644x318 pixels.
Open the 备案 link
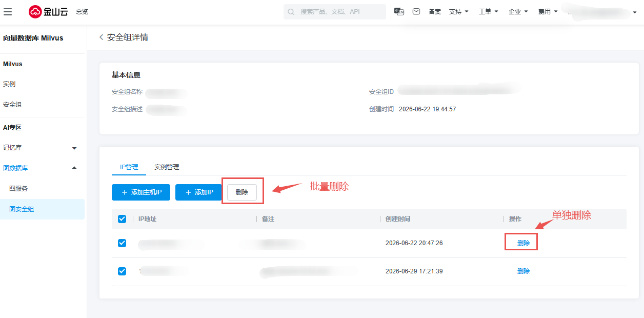(x=435, y=11)
